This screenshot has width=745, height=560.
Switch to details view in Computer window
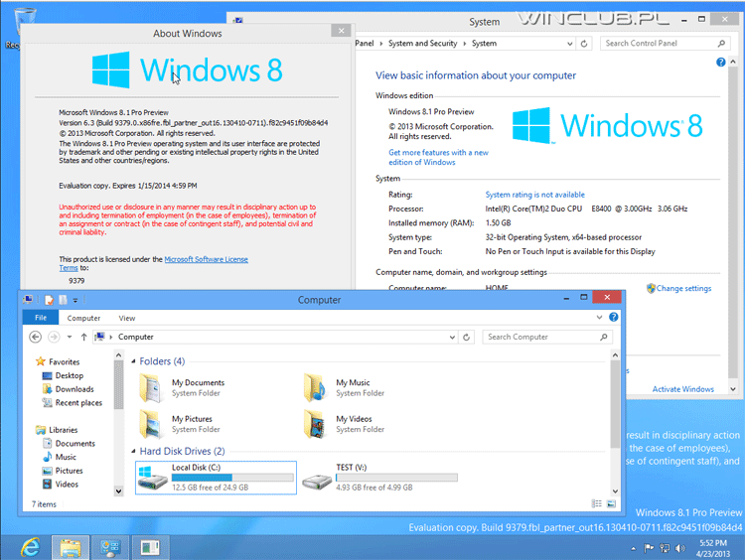(x=597, y=503)
